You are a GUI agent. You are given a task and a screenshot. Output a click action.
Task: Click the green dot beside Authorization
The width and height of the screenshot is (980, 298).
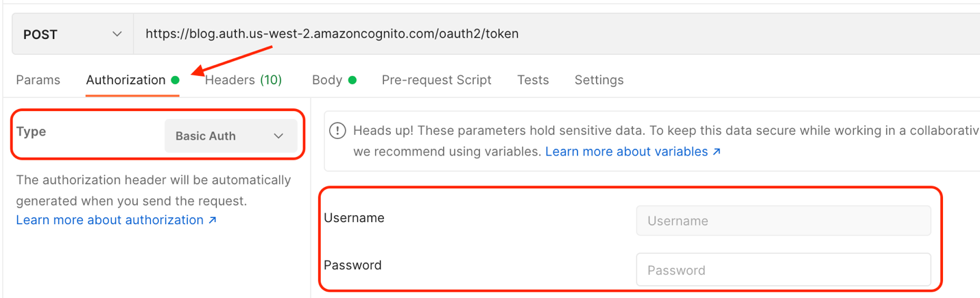tap(176, 80)
